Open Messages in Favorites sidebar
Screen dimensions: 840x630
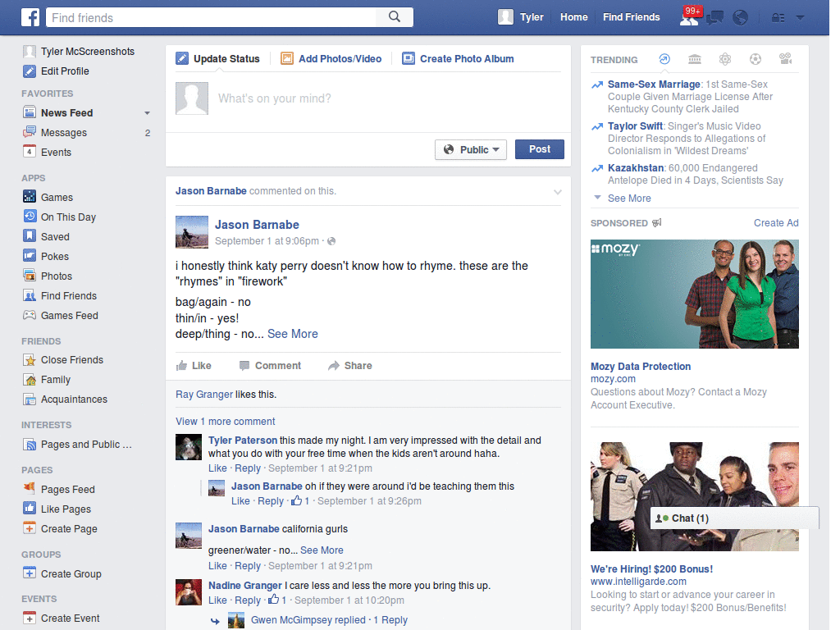pyautogui.click(x=64, y=132)
